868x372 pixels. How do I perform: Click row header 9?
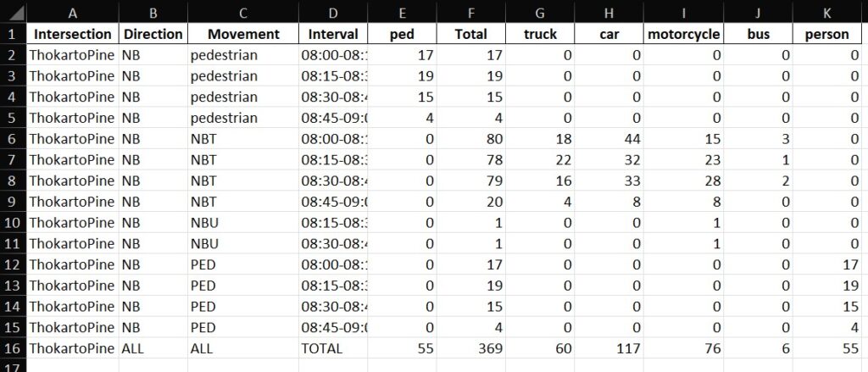point(14,202)
